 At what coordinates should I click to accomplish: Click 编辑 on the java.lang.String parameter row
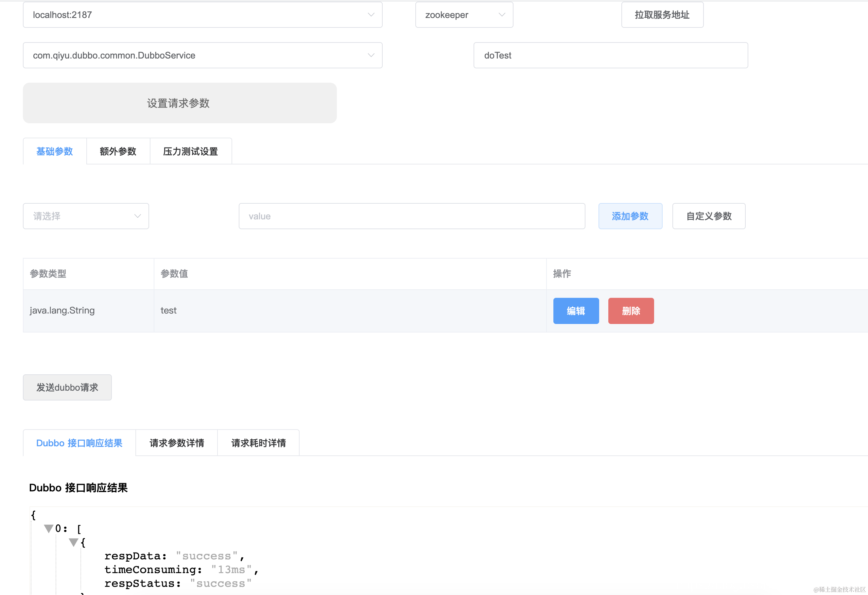coord(576,310)
